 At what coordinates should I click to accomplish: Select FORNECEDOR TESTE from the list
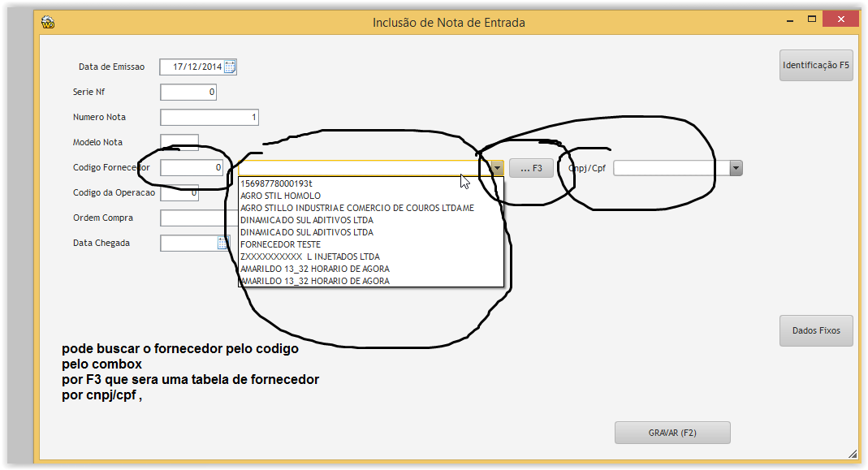pyautogui.click(x=371, y=244)
